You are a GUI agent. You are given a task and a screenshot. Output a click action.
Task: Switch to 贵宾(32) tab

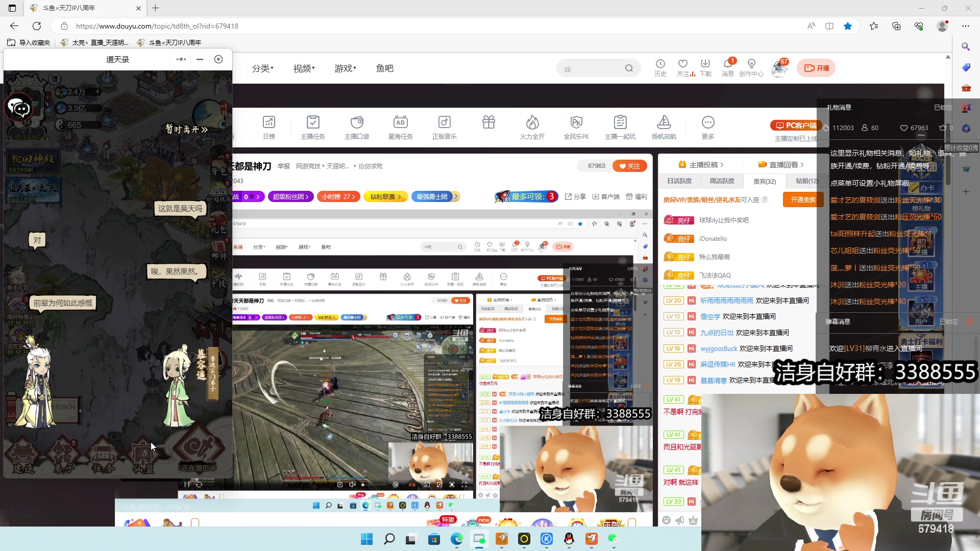[764, 181]
